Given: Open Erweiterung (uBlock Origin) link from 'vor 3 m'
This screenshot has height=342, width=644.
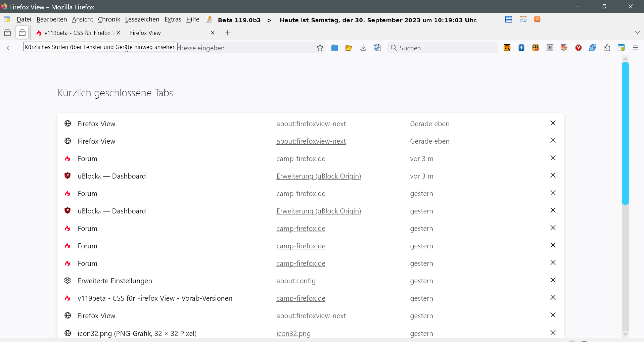Looking at the screenshot, I should 319,176.
